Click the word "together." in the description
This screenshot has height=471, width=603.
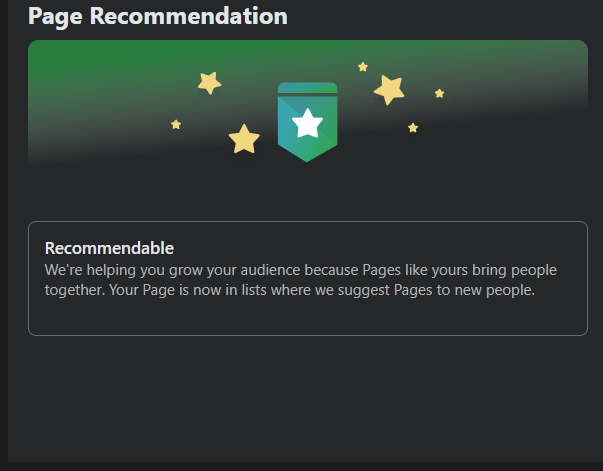coord(75,290)
